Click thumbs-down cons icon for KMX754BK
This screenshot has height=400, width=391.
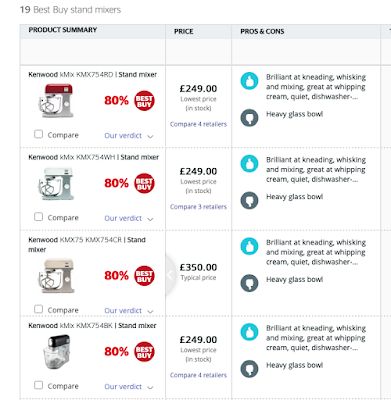click(x=249, y=369)
